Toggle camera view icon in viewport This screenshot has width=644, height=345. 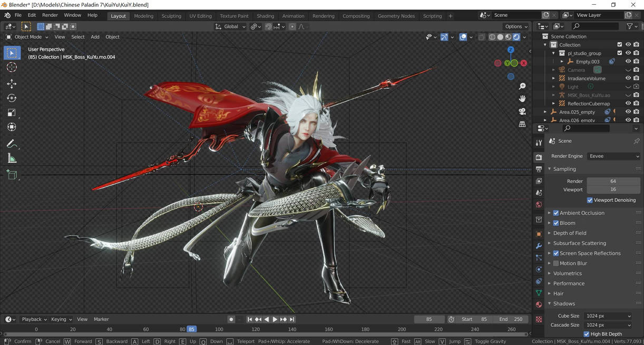(x=522, y=111)
